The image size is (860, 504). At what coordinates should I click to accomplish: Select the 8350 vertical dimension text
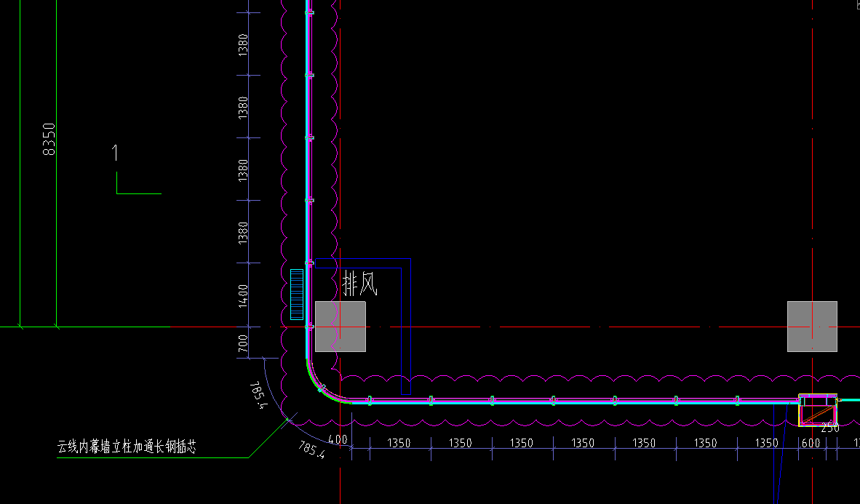[49, 138]
